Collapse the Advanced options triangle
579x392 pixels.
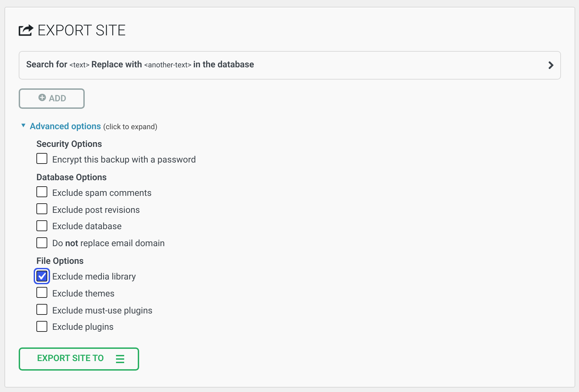coord(23,125)
